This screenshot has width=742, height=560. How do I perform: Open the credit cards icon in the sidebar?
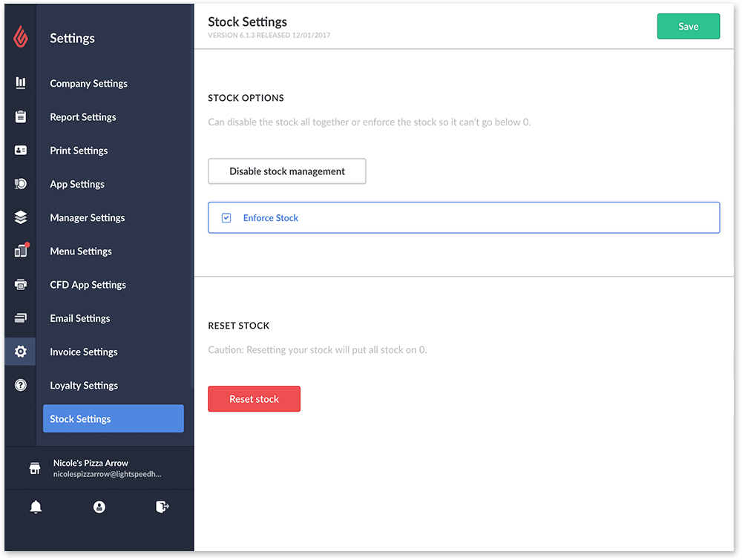20,318
